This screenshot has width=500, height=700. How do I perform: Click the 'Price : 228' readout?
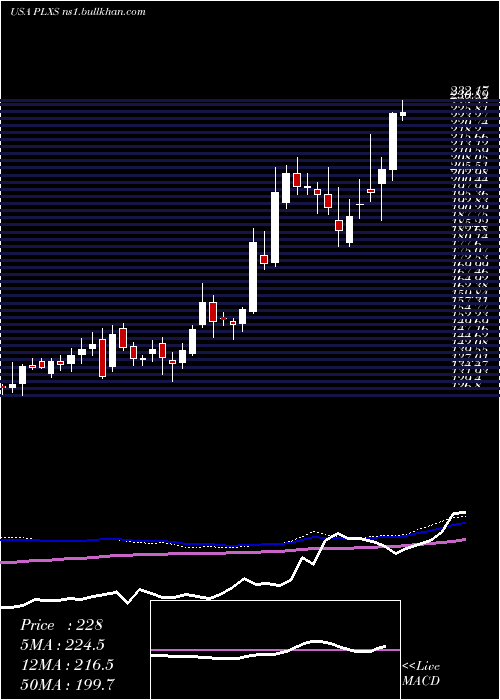tap(61, 625)
